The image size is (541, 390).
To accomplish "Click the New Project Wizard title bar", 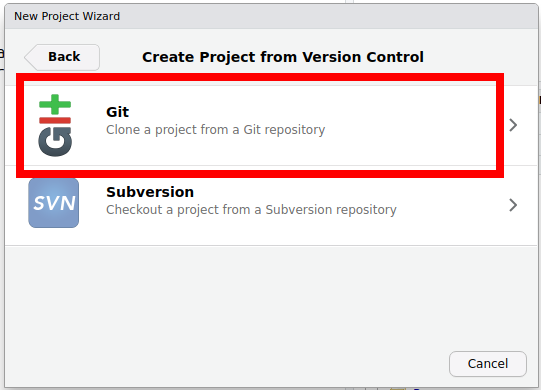I will [x=271, y=16].
